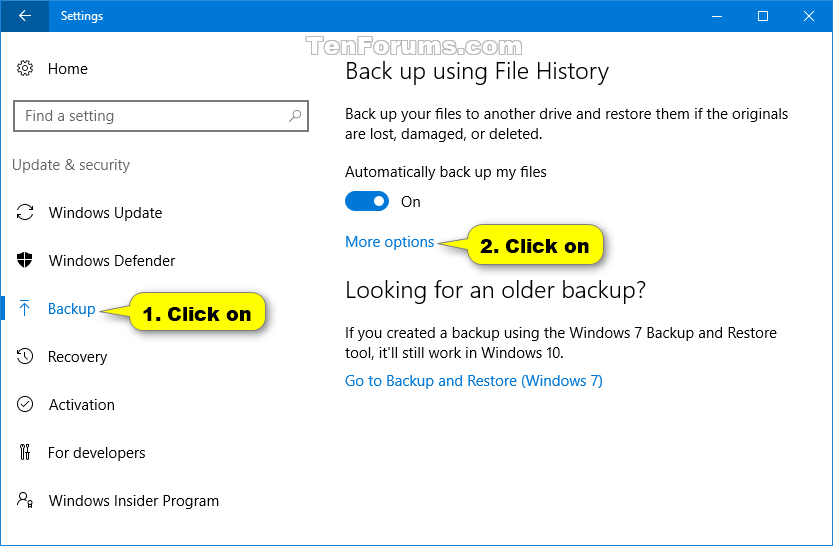Click the Windows Update refresh icon
This screenshot has height=546, width=833.
(x=25, y=213)
